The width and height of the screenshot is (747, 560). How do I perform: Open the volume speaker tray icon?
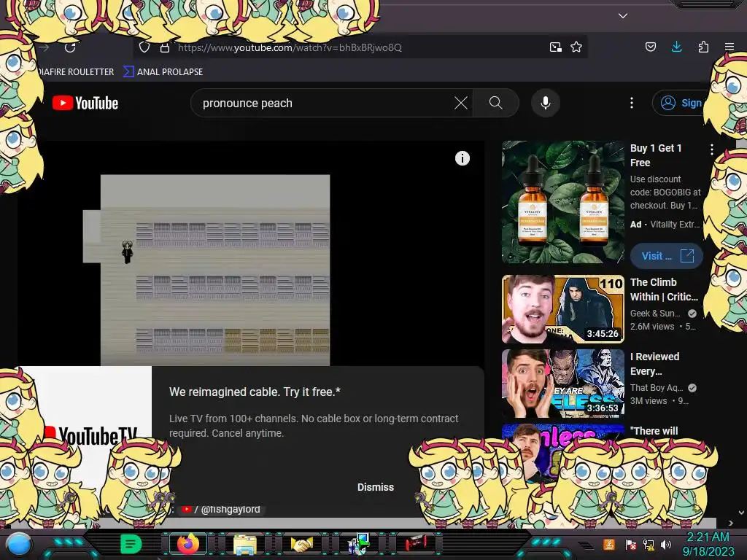tap(666, 544)
